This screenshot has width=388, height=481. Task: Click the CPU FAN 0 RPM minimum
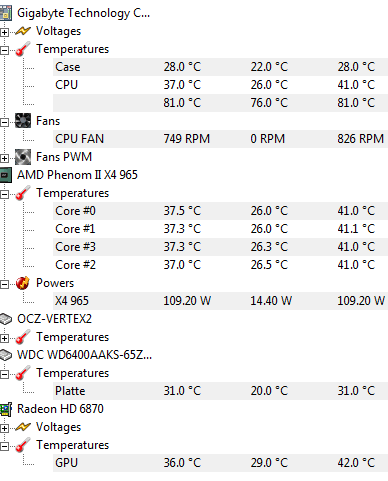pyautogui.click(x=268, y=139)
